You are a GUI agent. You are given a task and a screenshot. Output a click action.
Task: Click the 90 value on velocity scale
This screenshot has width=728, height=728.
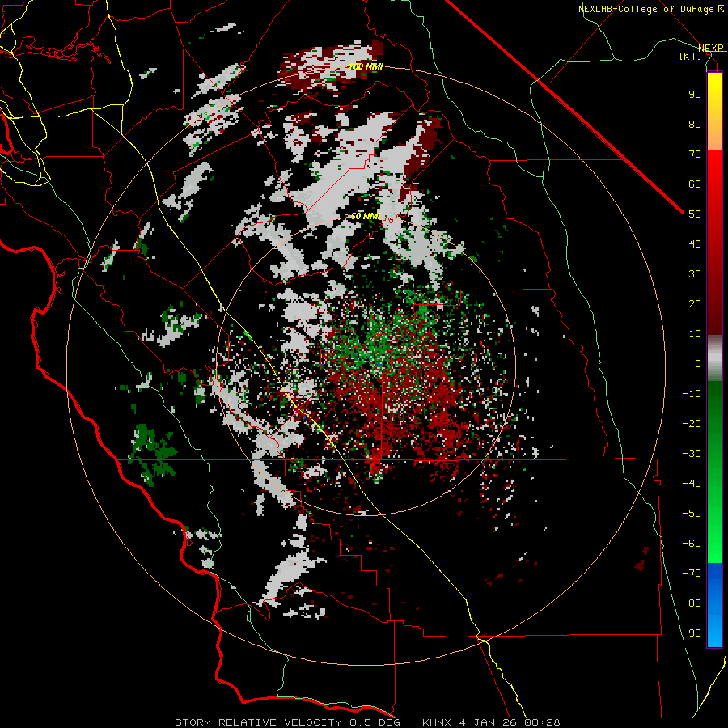click(695, 95)
